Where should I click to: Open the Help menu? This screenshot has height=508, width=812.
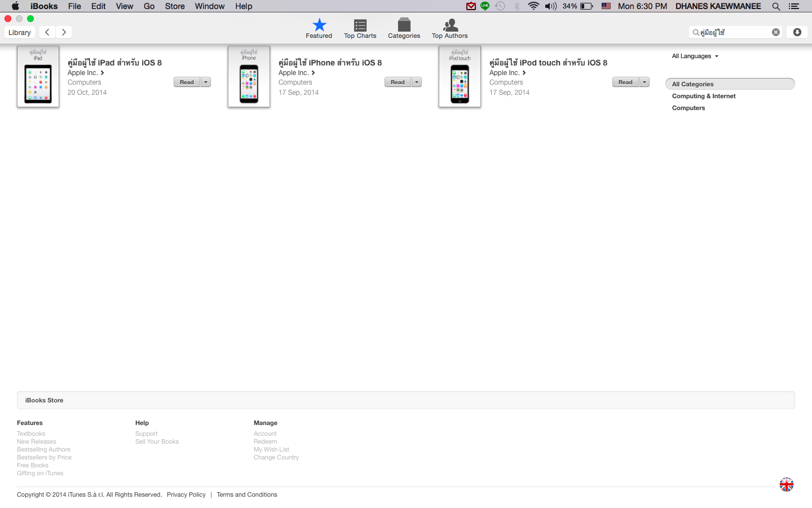tap(244, 6)
